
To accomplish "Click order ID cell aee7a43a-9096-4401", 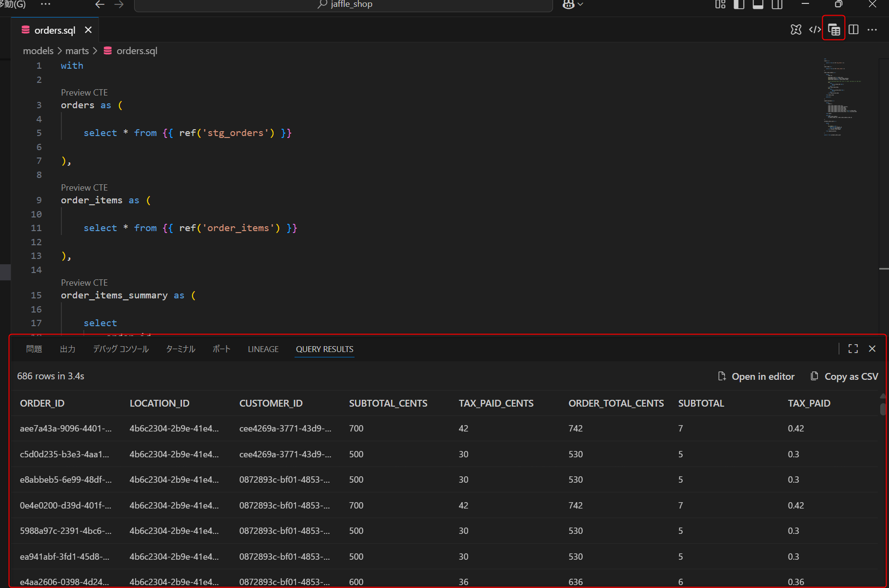I will (66, 429).
